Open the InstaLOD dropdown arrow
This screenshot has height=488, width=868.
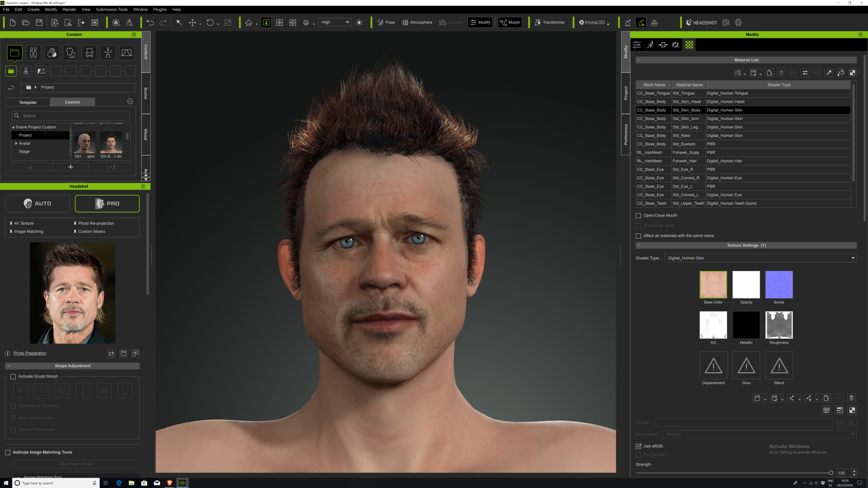[608, 24]
